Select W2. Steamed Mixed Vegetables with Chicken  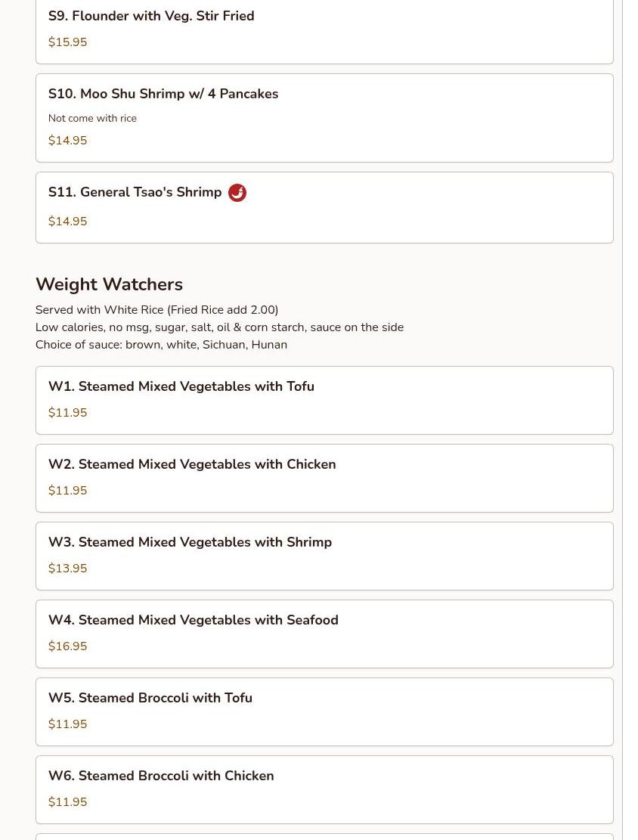click(192, 464)
